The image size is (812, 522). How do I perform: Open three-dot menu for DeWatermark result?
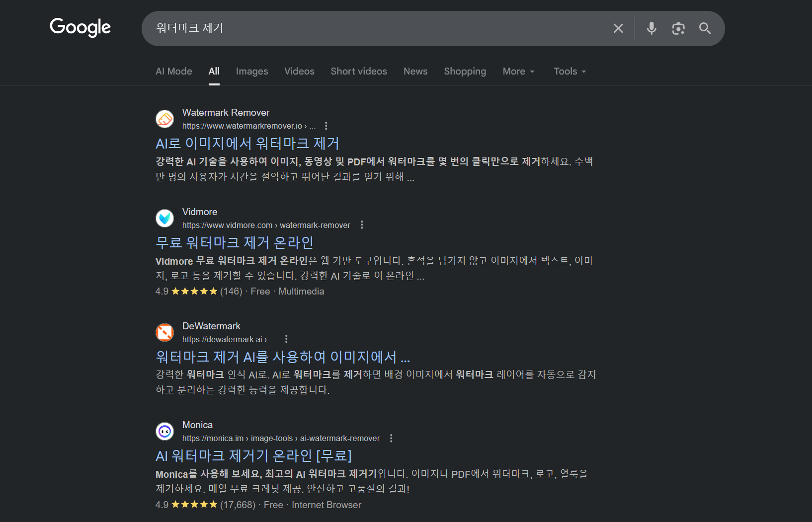pyautogui.click(x=286, y=339)
